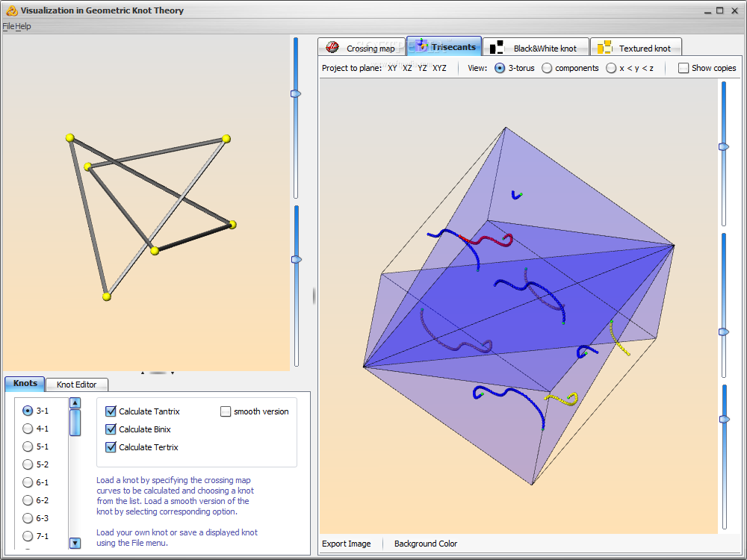747x560 pixels.
Task: Select knot 4-1 from the list
Action: point(28,429)
